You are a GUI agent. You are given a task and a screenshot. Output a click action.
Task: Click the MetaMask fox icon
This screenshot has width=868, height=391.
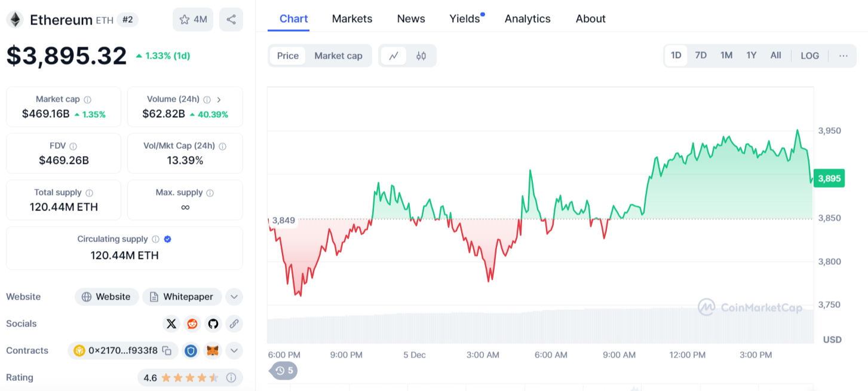point(213,351)
